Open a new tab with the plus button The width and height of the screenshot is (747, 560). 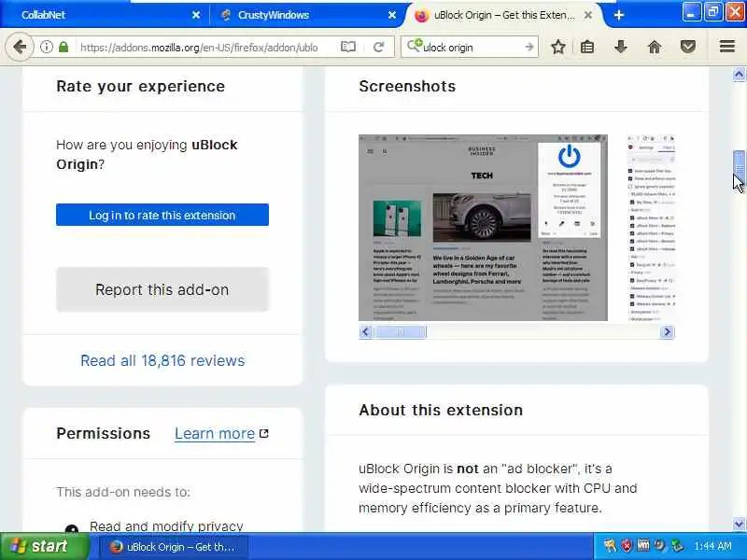click(619, 15)
